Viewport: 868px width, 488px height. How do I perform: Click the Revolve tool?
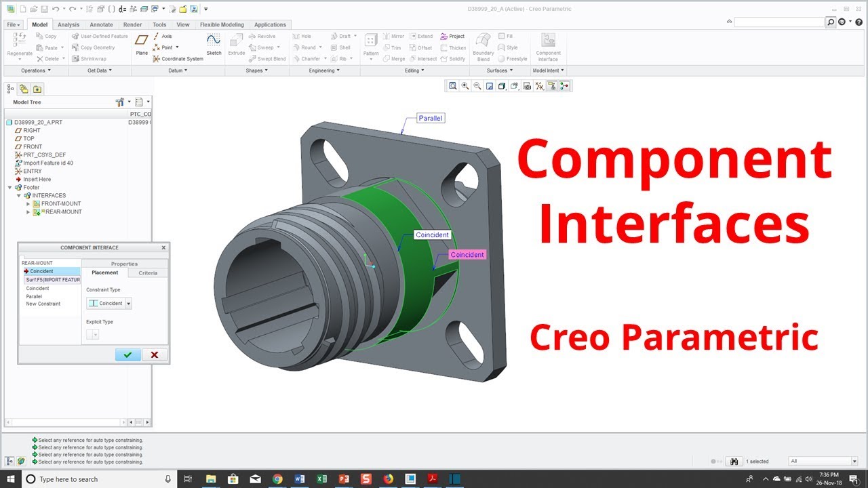coord(262,37)
